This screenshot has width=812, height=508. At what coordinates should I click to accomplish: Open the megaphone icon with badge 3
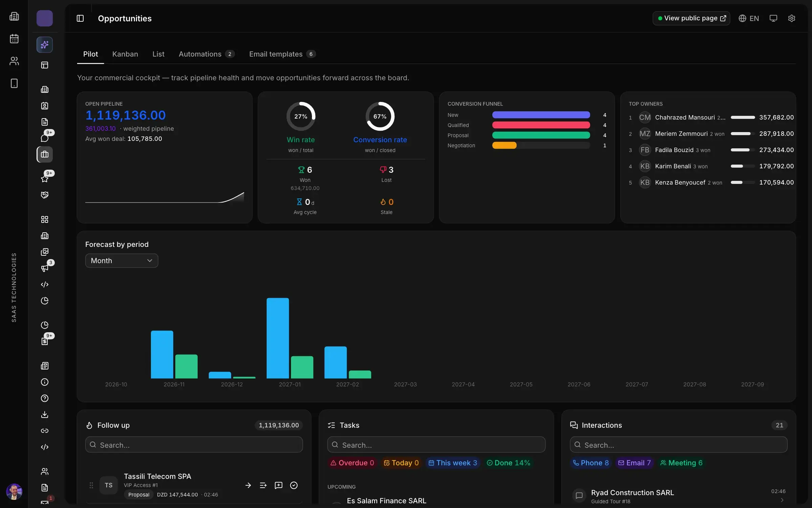pos(45,268)
